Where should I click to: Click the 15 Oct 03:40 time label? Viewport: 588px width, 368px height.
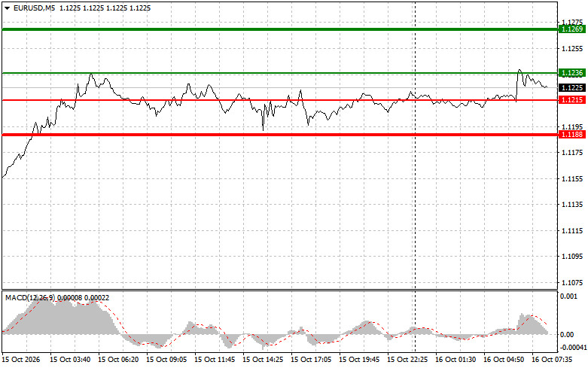pos(70,360)
